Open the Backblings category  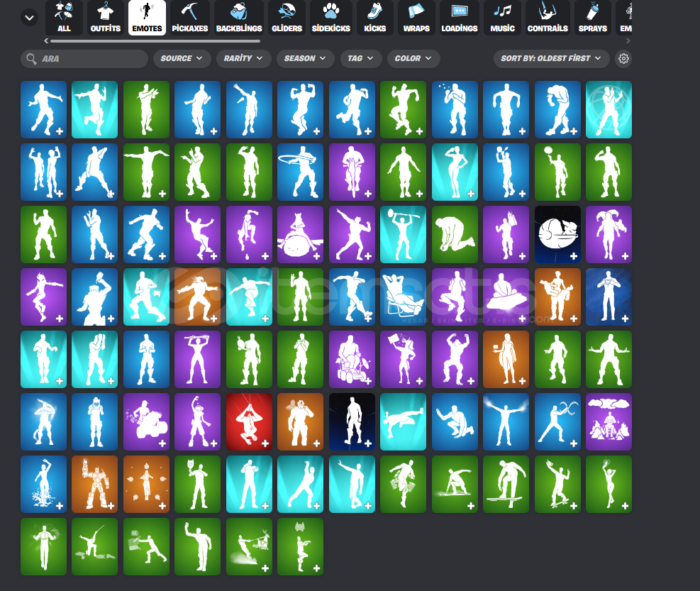[238, 18]
